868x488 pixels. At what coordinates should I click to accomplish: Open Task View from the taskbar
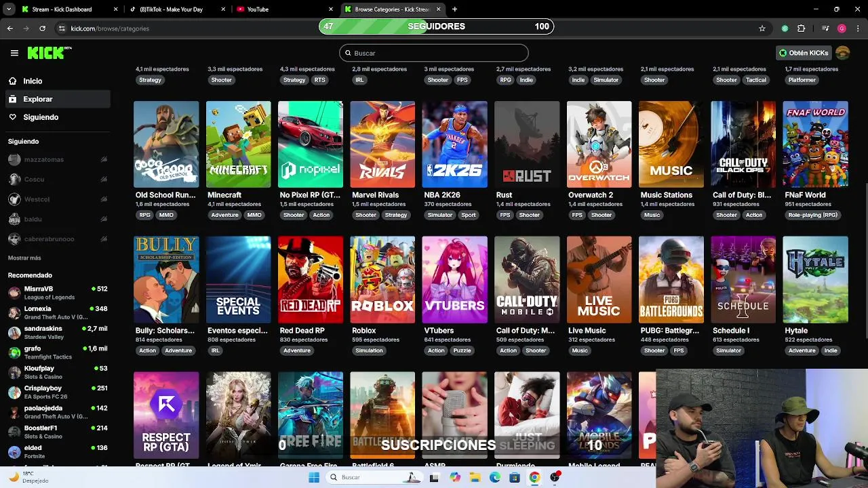(x=434, y=477)
